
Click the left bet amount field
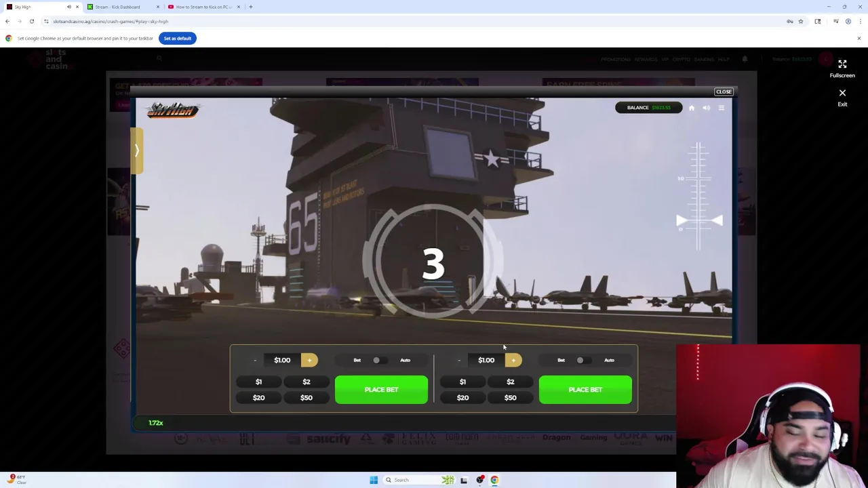[x=282, y=360]
